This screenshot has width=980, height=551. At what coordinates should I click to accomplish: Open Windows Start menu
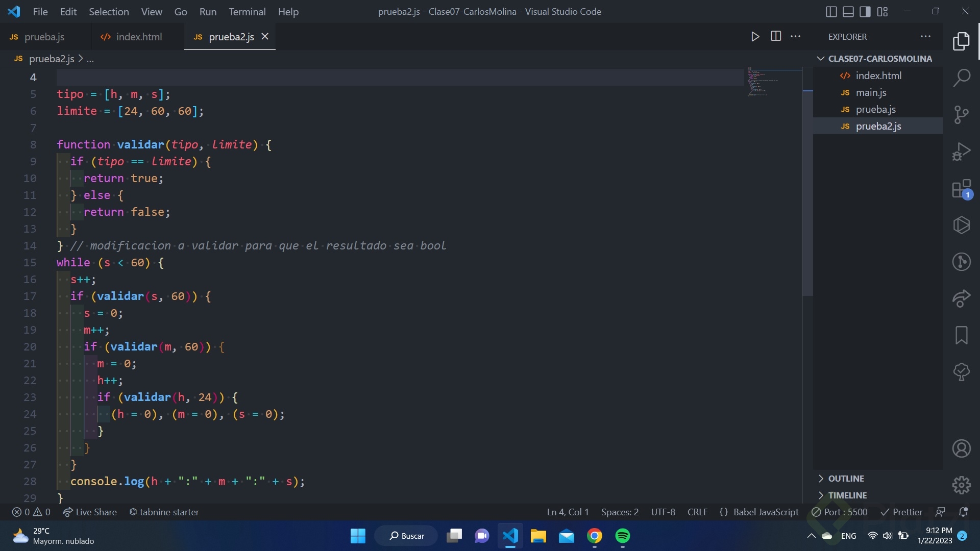tap(358, 536)
